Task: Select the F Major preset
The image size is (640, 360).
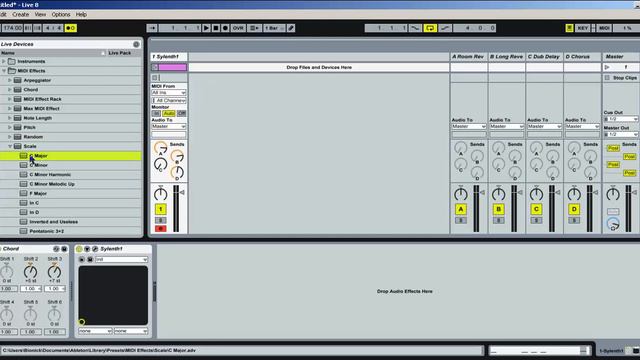Action: click(x=70, y=193)
